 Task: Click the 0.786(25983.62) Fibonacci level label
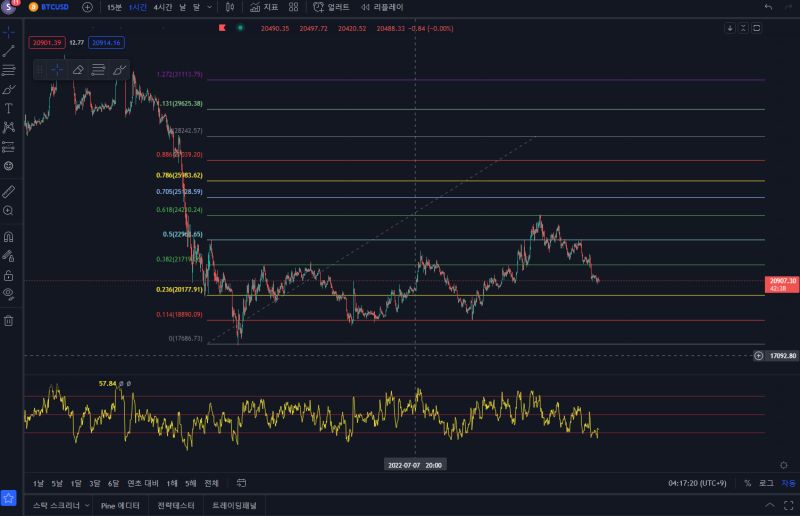pos(179,175)
